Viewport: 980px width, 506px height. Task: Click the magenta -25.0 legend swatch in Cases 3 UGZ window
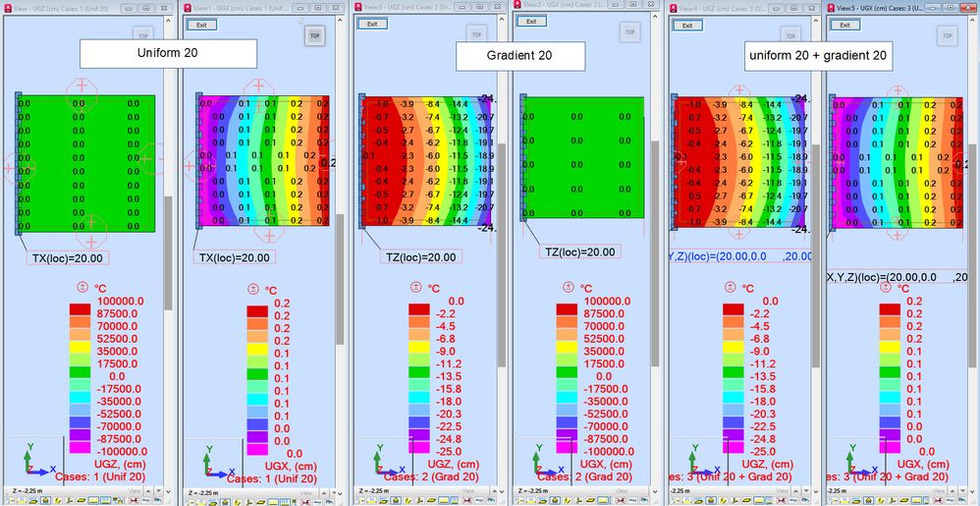734,447
